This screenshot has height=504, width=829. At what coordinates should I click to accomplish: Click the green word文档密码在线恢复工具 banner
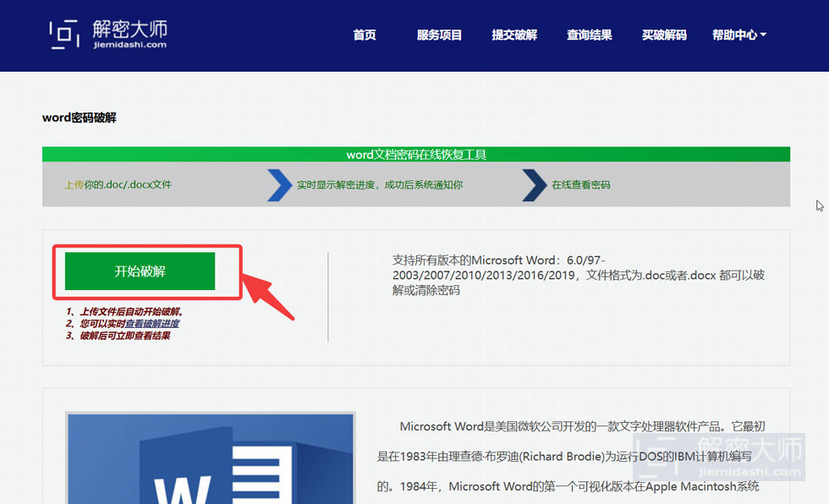[x=416, y=154]
